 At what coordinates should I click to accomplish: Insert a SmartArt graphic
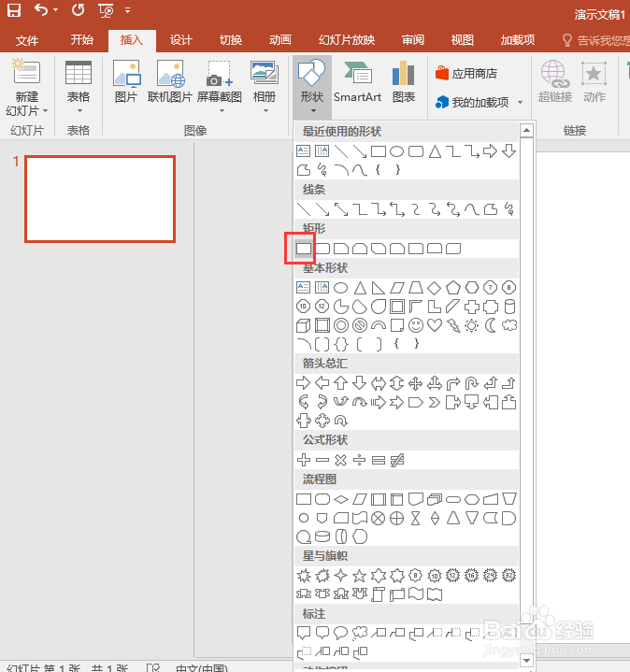tap(357, 81)
